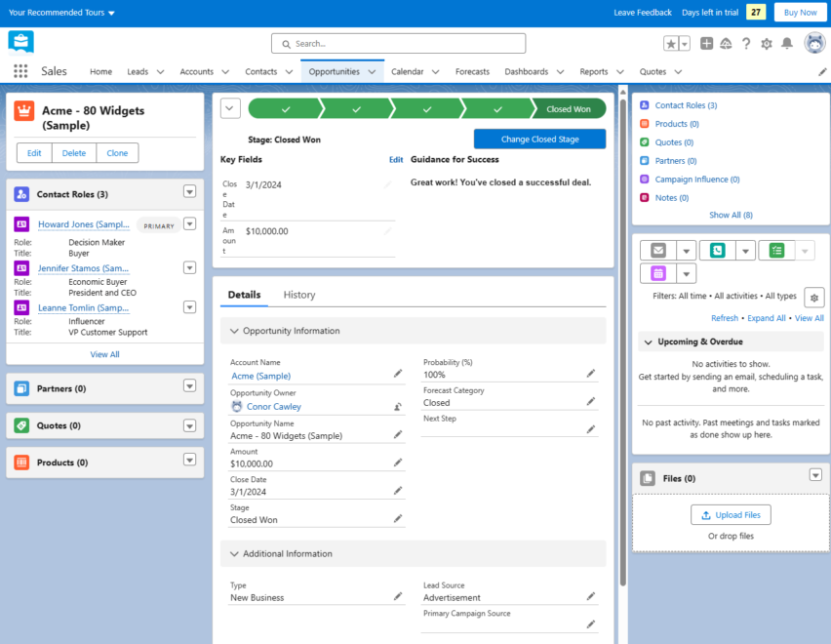Switch to the History tab
Viewport: 831px width, 644px height.
(x=298, y=295)
